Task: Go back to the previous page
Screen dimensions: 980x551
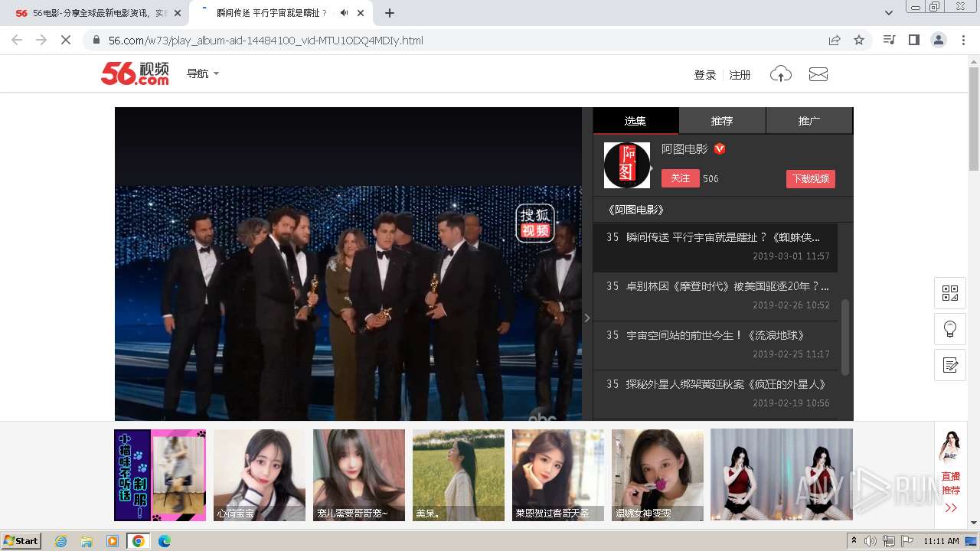Action: point(17,40)
